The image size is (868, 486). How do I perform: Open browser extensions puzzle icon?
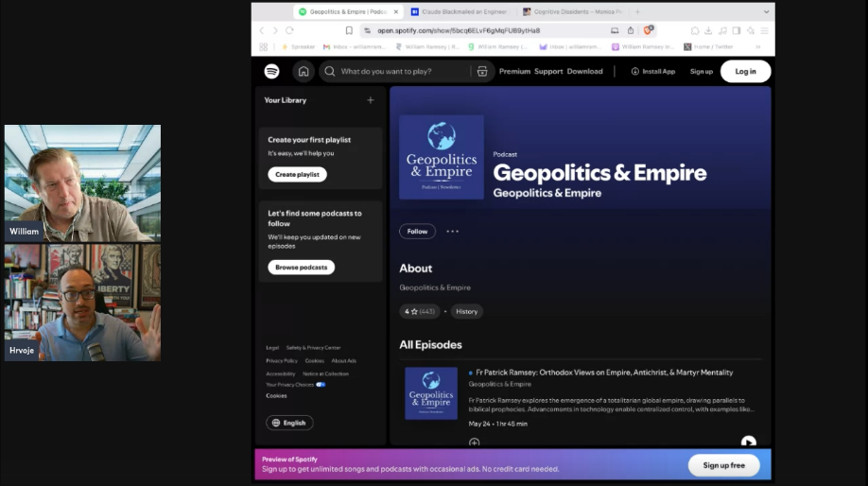coord(695,30)
